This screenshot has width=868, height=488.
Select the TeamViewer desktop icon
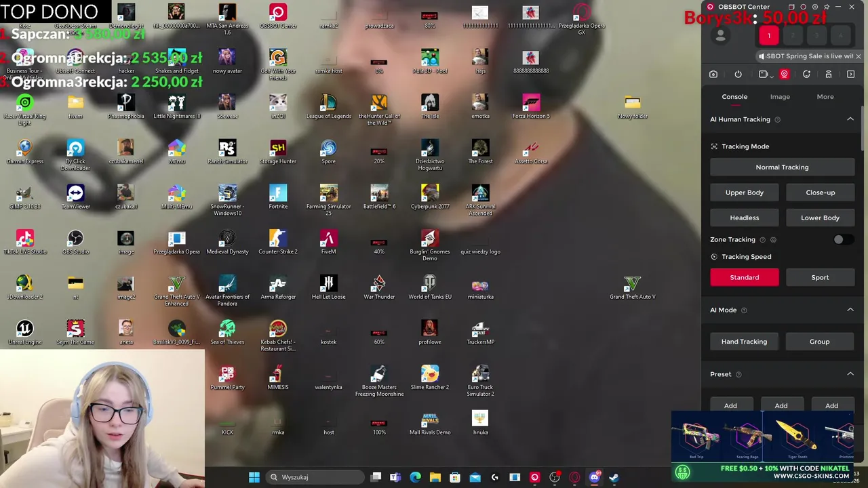[x=75, y=198]
